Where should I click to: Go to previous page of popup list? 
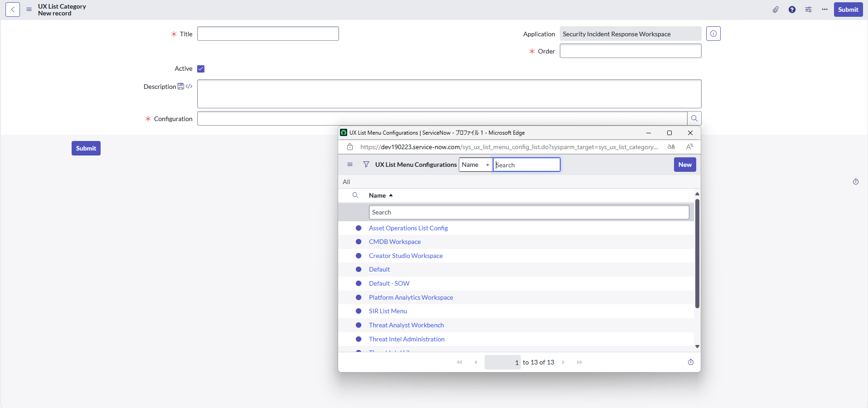pos(475,362)
